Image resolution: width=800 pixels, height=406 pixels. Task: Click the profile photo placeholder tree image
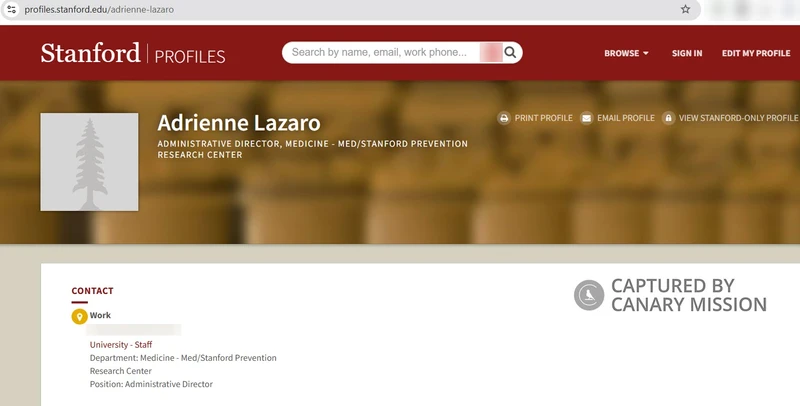(89, 162)
